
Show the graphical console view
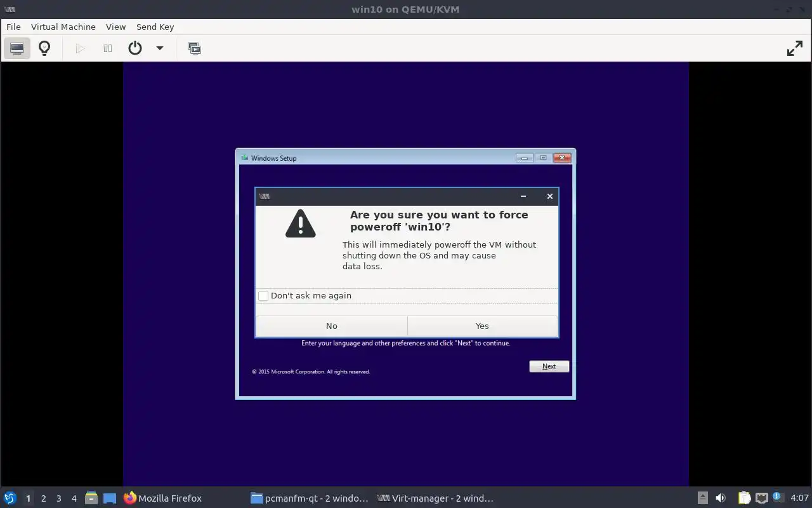pos(17,48)
